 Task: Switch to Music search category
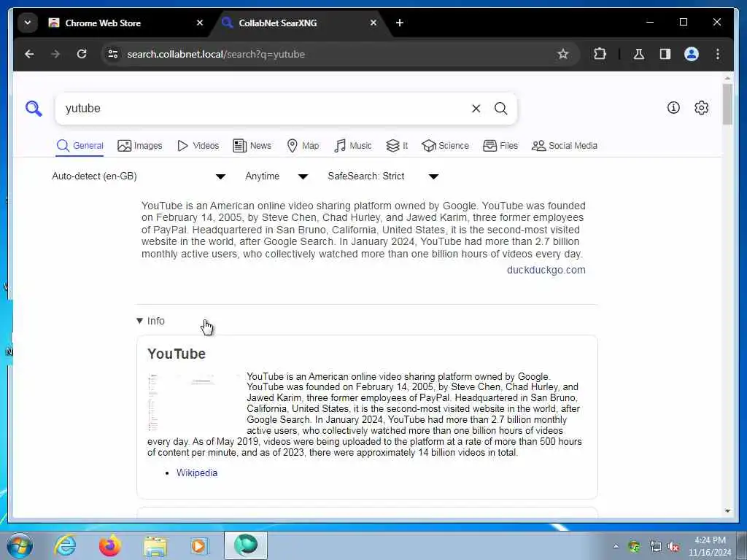pos(352,146)
